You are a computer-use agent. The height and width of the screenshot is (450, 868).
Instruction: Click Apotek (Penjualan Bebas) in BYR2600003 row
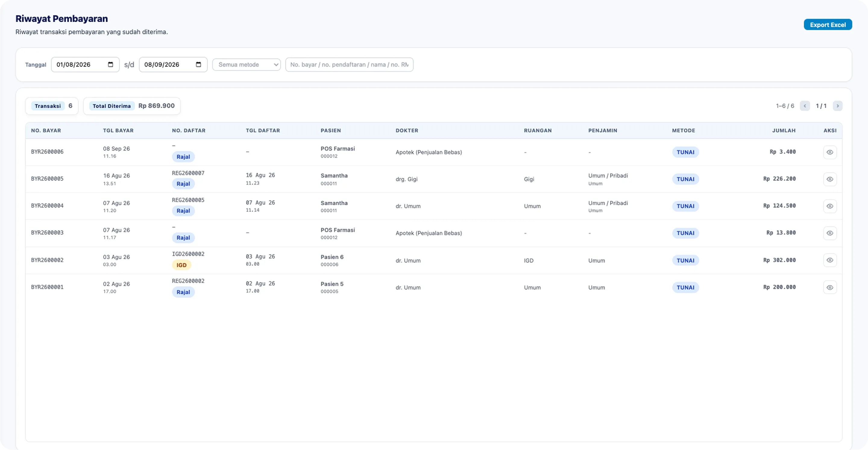tap(429, 233)
